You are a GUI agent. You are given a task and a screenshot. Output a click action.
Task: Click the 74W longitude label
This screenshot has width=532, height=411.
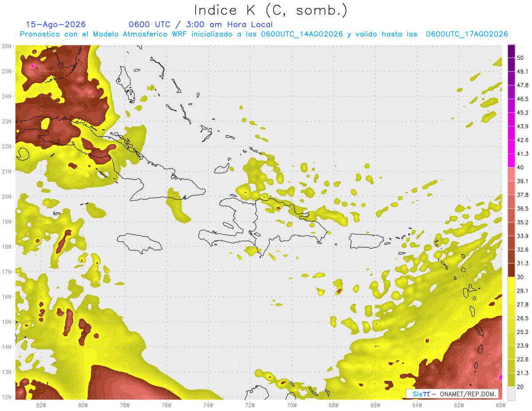click(208, 405)
